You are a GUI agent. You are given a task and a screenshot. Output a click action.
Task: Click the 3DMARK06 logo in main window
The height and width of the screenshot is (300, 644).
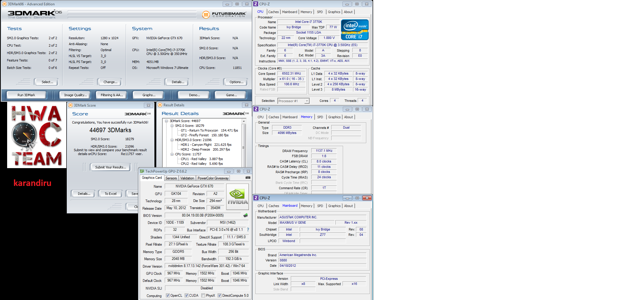(34, 14)
